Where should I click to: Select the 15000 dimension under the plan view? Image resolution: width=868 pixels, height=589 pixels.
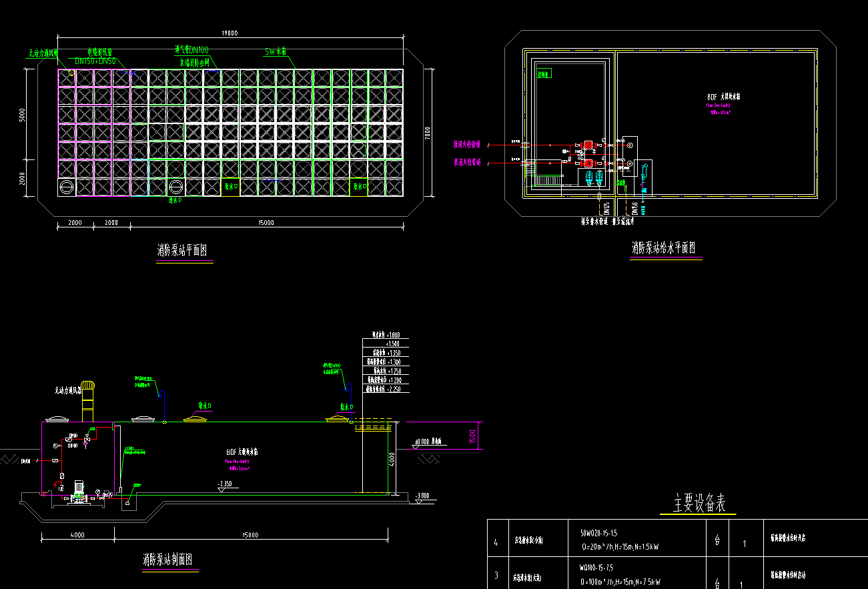click(x=266, y=223)
